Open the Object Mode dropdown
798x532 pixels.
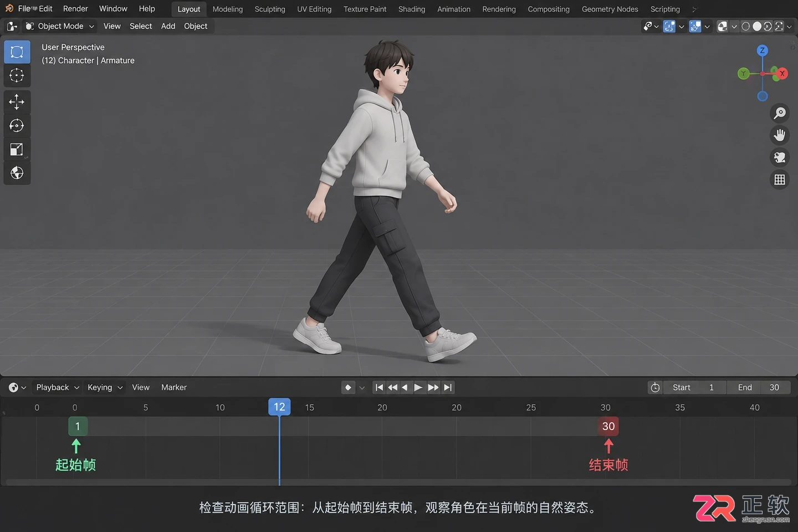click(60, 26)
